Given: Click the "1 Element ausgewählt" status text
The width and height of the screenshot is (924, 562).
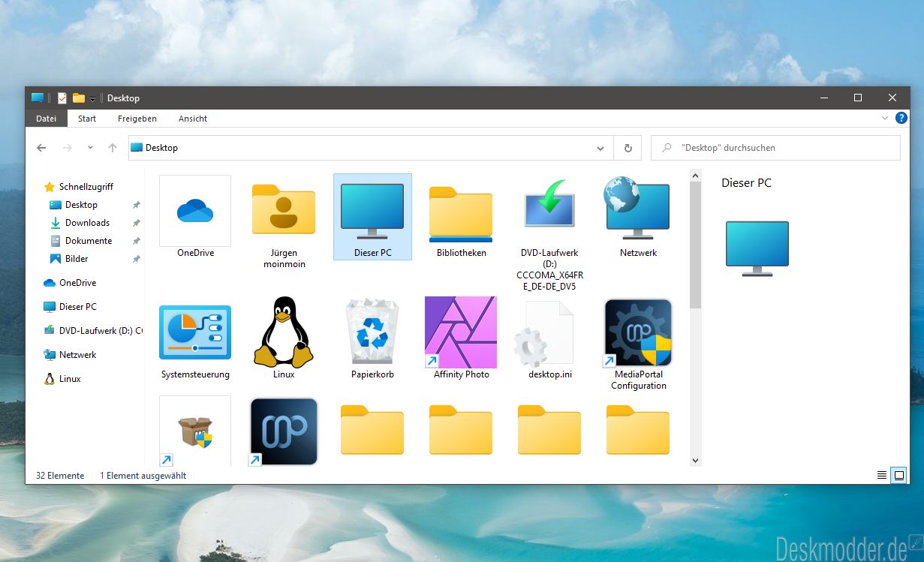Looking at the screenshot, I should tap(143, 476).
